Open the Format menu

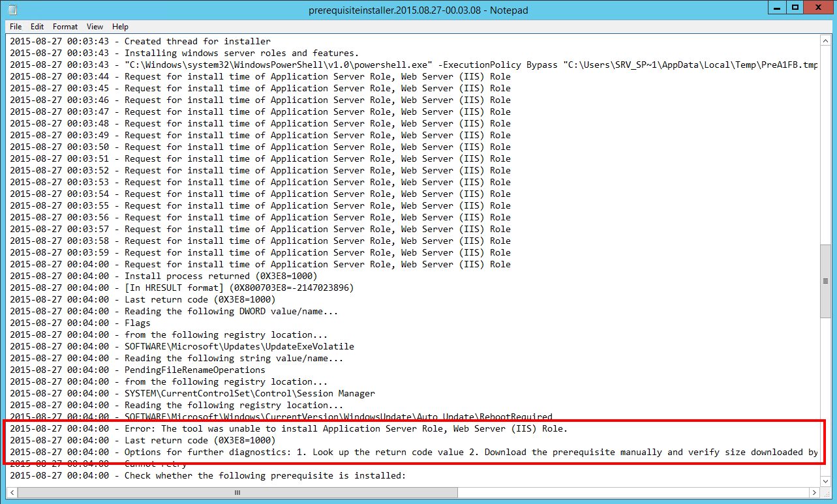click(x=65, y=27)
